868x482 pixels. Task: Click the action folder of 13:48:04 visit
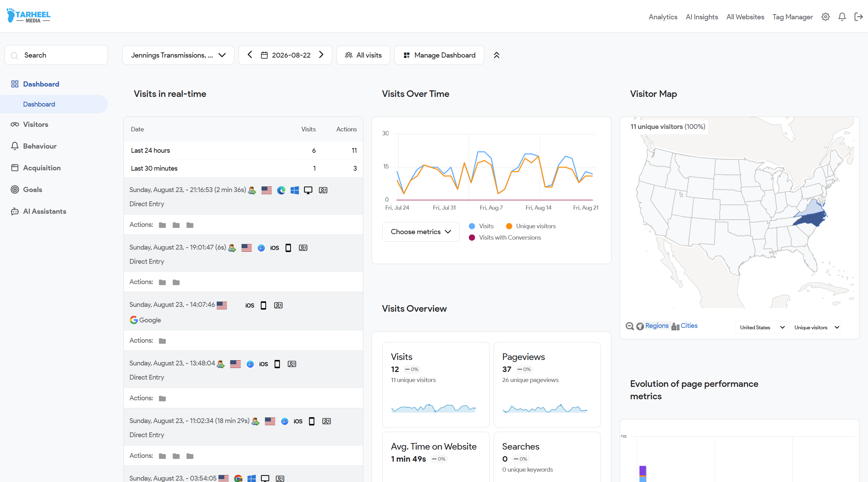(162, 399)
